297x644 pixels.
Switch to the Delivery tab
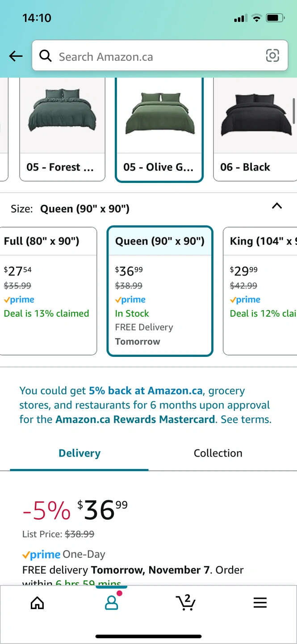[x=79, y=453]
